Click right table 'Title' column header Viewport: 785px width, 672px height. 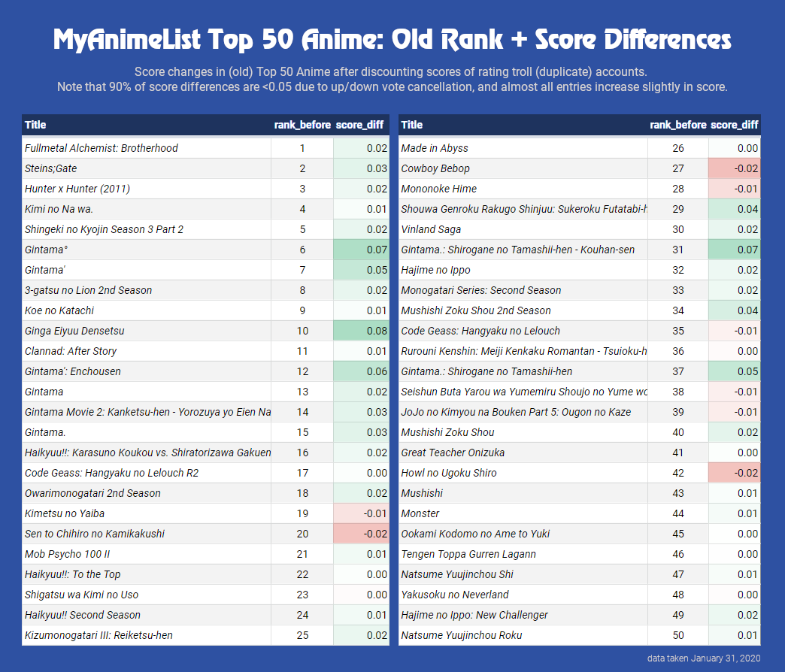point(411,125)
